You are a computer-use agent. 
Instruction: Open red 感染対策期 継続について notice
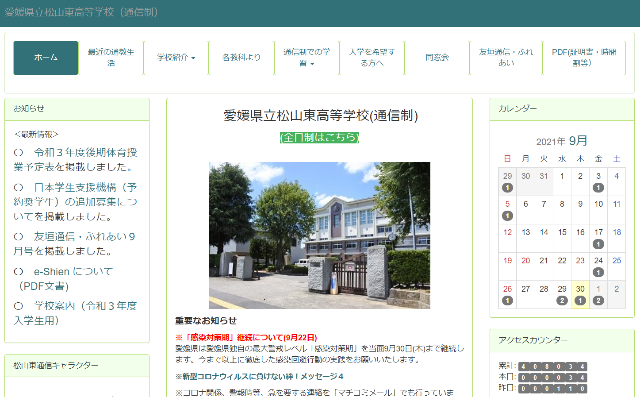coord(246,337)
